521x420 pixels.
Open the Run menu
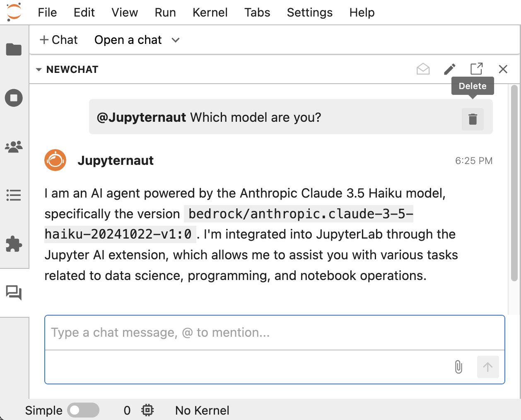(x=165, y=12)
